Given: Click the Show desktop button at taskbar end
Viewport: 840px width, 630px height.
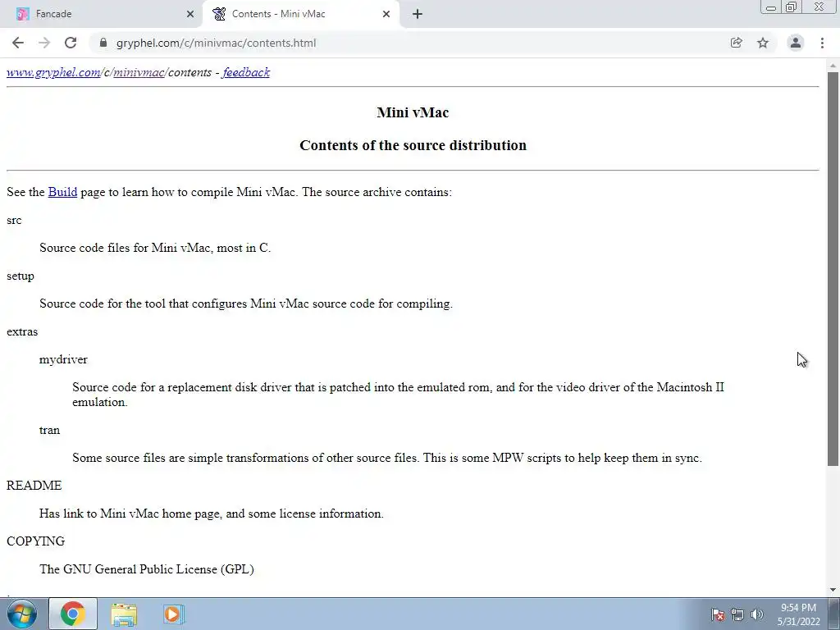Looking at the screenshot, I should [834, 614].
